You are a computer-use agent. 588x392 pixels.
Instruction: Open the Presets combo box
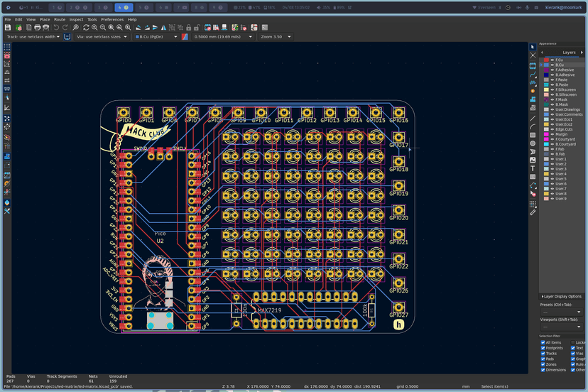(561, 312)
